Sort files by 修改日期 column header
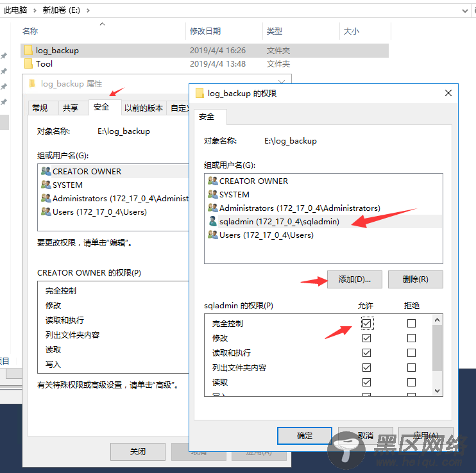 (224, 31)
